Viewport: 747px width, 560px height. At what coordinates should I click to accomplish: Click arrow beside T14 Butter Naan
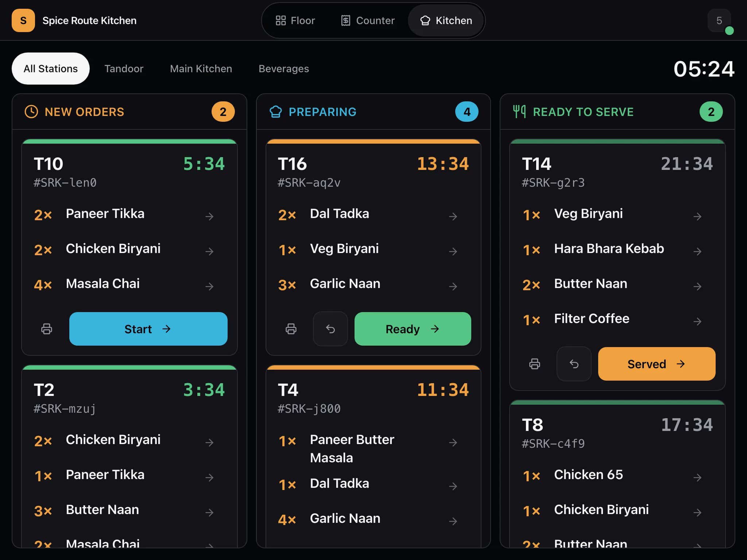pyautogui.click(x=697, y=287)
